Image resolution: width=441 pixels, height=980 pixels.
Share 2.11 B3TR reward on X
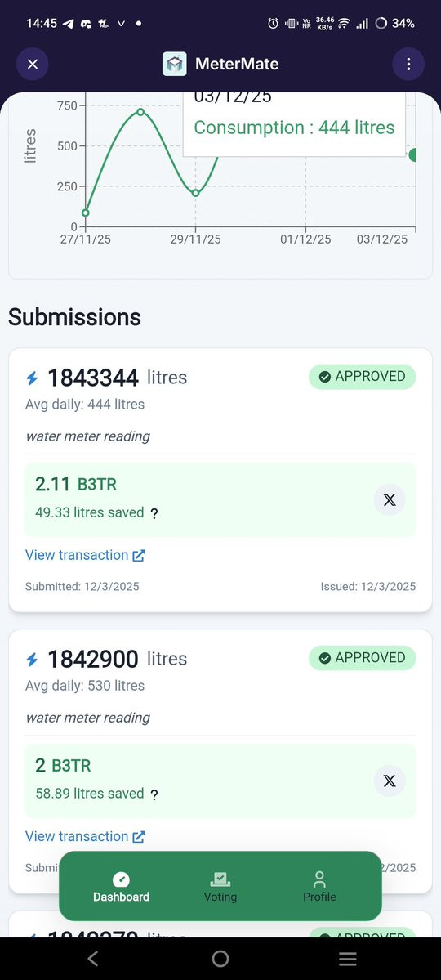(390, 500)
